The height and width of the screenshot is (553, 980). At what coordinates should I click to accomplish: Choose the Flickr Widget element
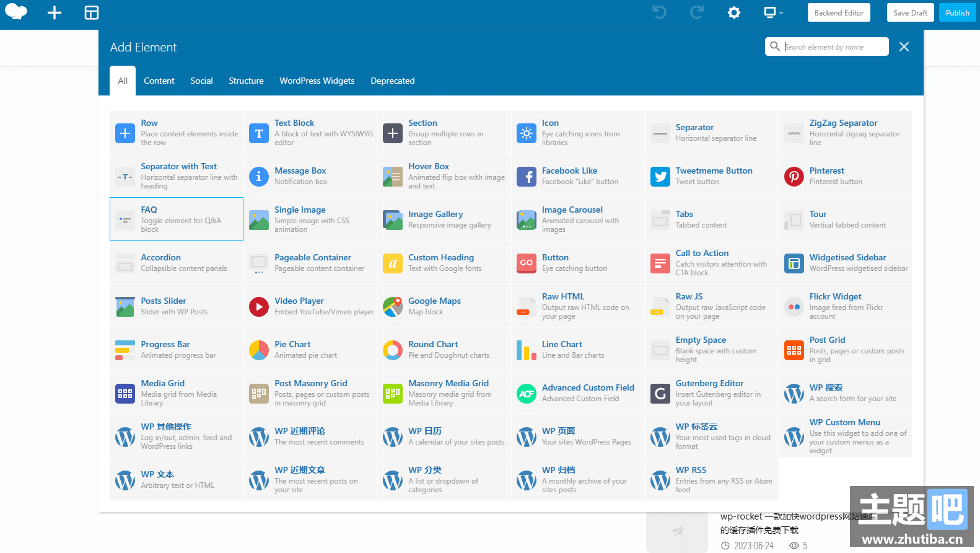846,306
